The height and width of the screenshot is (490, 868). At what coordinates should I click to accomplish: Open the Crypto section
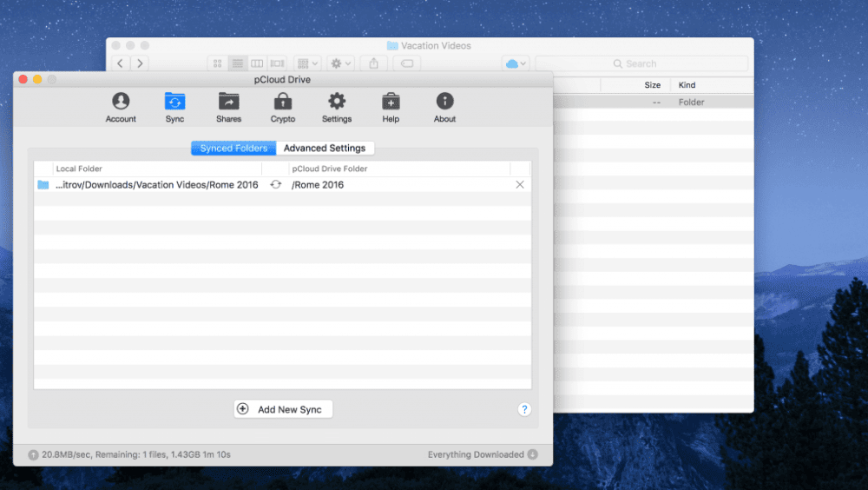(x=282, y=108)
